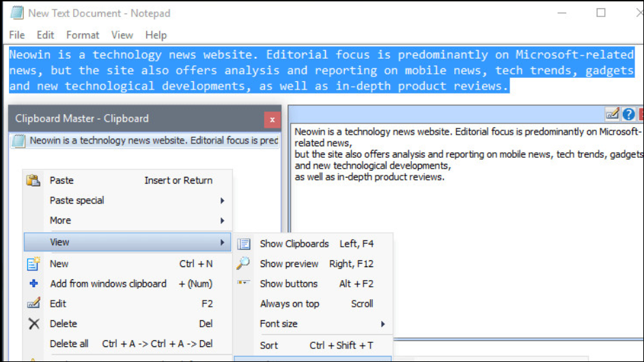This screenshot has width=644, height=362.
Task: Click the Paste clipboard icon in context menu
Action: (33, 180)
